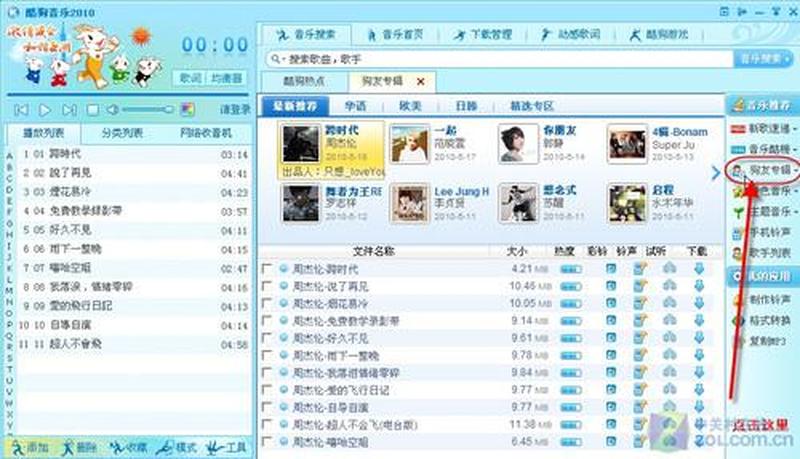
Task: Stop playback with the square stop button
Action: 93,110
